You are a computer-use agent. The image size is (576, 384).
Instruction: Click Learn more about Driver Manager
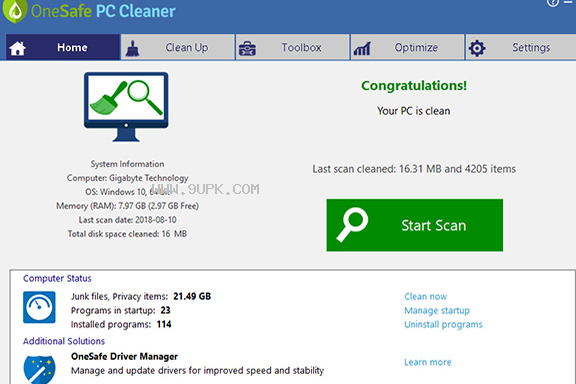pos(428,362)
